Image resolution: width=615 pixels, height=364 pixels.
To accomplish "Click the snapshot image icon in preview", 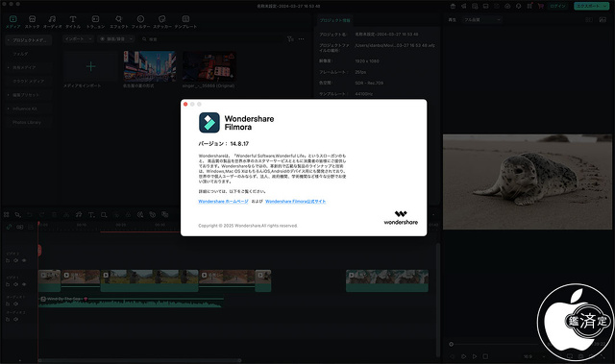I will click(x=603, y=19).
